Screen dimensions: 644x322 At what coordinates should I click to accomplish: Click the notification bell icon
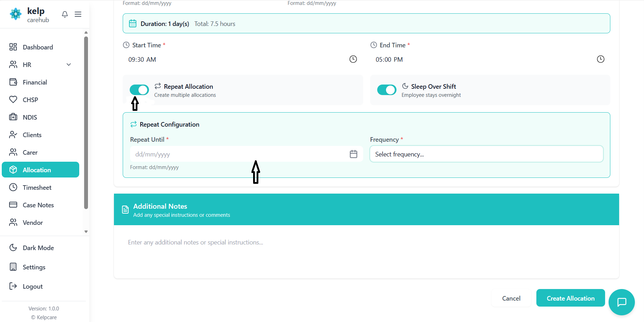(x=65, y=14)
